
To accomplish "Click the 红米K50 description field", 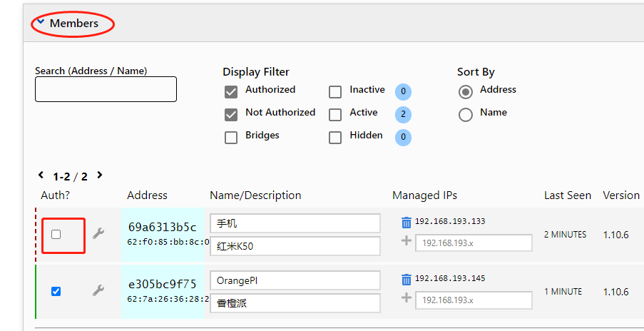I will click(295, 247).
